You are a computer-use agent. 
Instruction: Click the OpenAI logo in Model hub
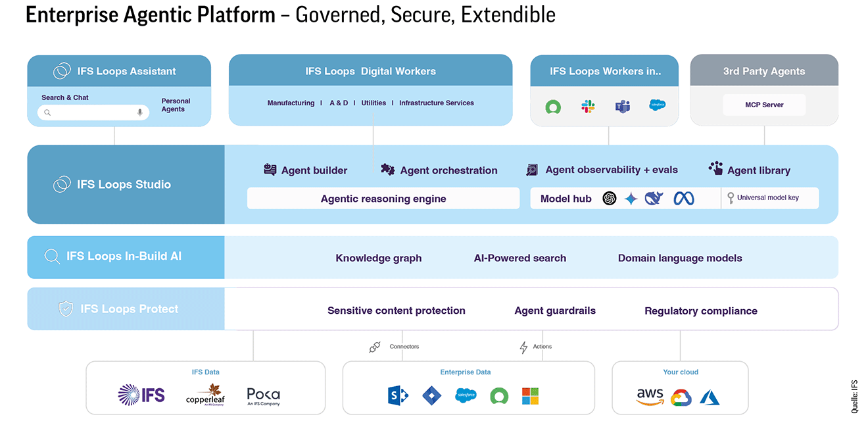pos(610,198)
